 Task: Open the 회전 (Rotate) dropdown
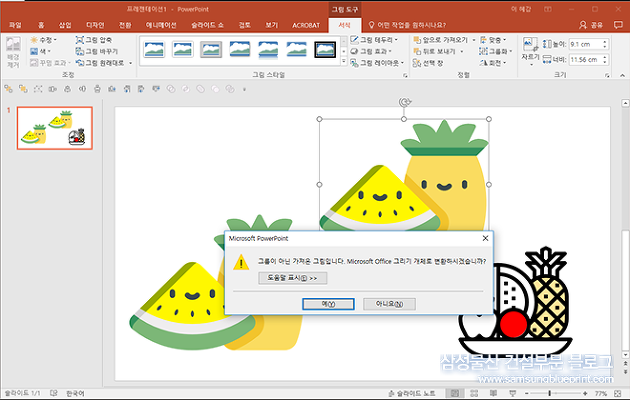[x=493, y=63]
